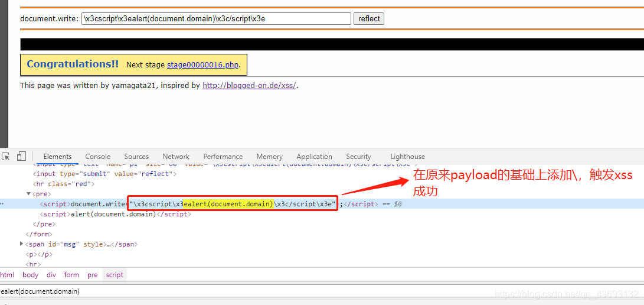
Task: Click the ellipsis actions beside the selected script node
Action: pos(2,204)
